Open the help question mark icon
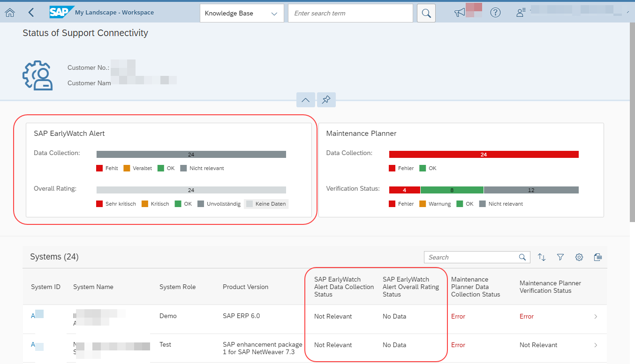The image size is (635, 364). click(x=495, y=13)
